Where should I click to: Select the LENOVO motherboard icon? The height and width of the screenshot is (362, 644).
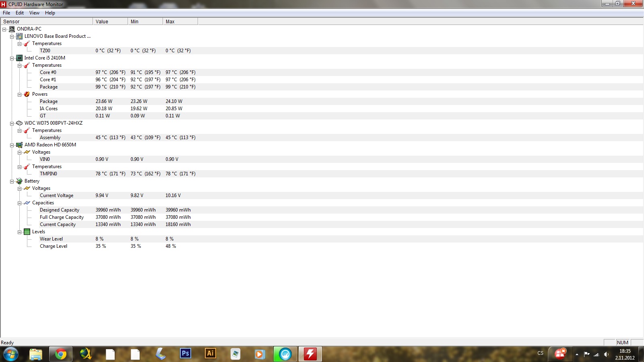19,36
